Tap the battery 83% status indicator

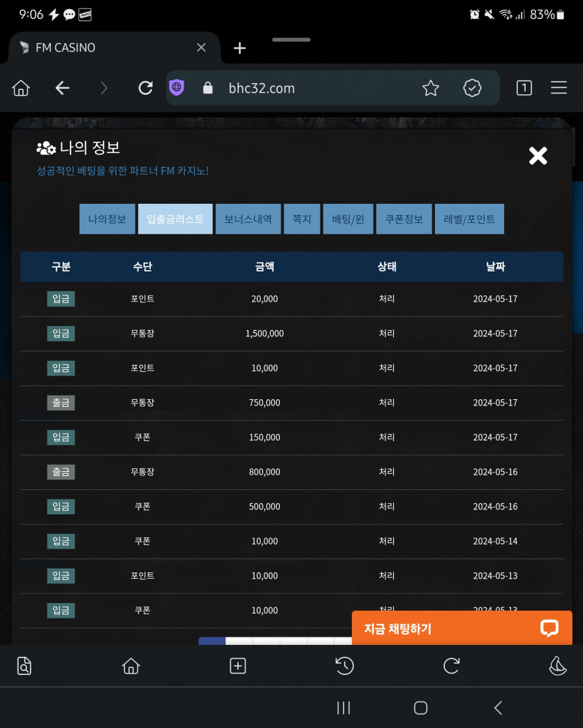[547, 15]
